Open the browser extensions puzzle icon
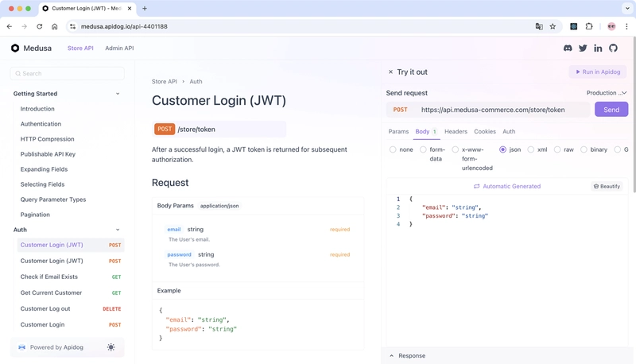The image size is (636, 364). (589, 26)
